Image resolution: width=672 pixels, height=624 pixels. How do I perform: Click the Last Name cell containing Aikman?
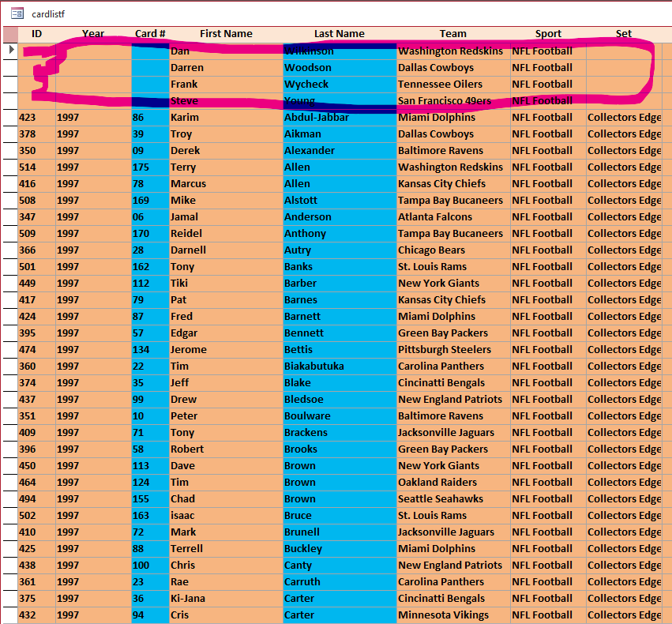click(340, 134)
